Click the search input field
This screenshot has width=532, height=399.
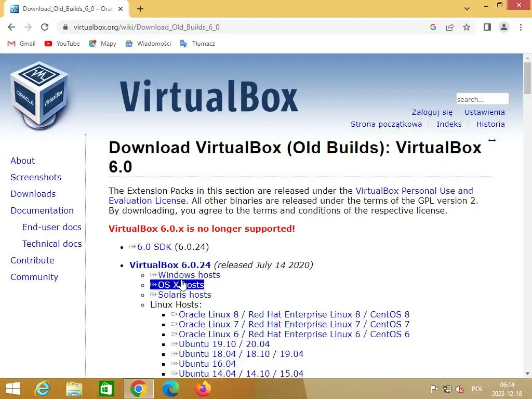[x=482, y=99]
